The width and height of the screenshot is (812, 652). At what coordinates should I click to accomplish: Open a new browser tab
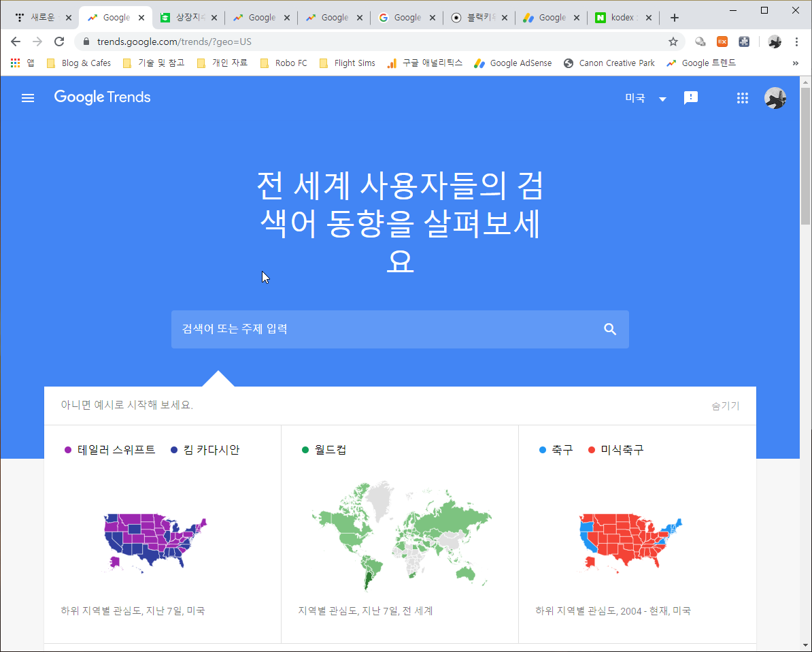tap(674, 18)
